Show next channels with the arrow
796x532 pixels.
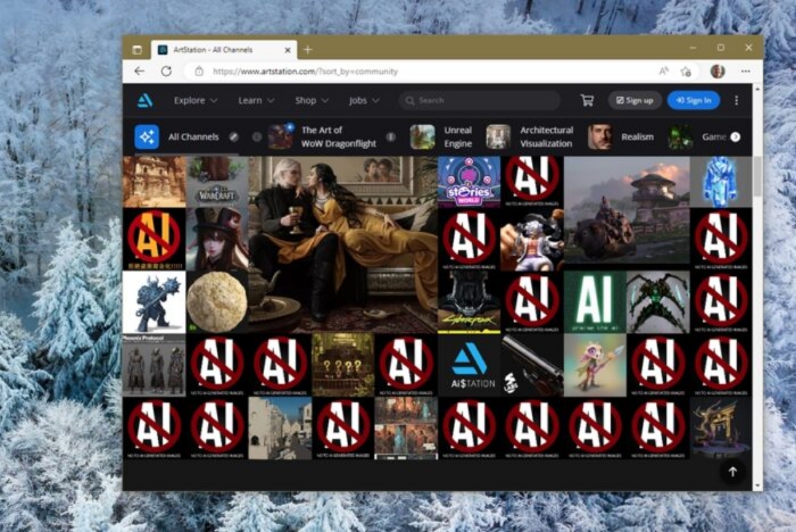735,137
